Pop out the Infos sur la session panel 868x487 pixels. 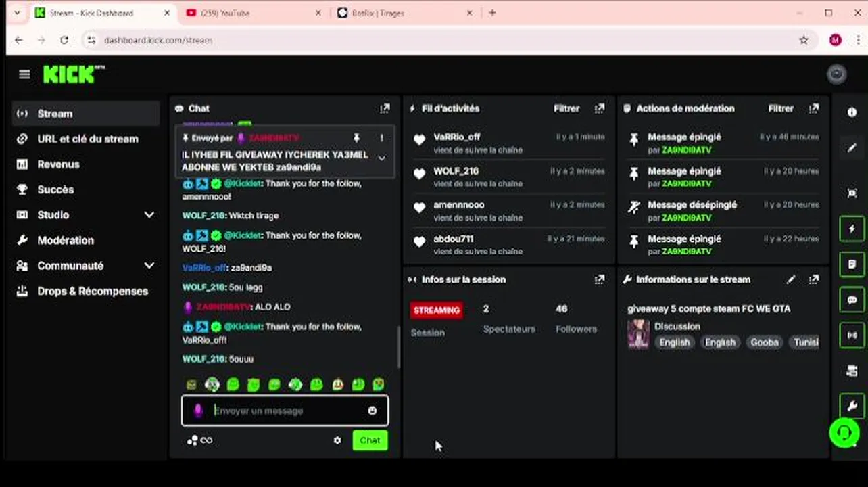click(x=599, y=279)
